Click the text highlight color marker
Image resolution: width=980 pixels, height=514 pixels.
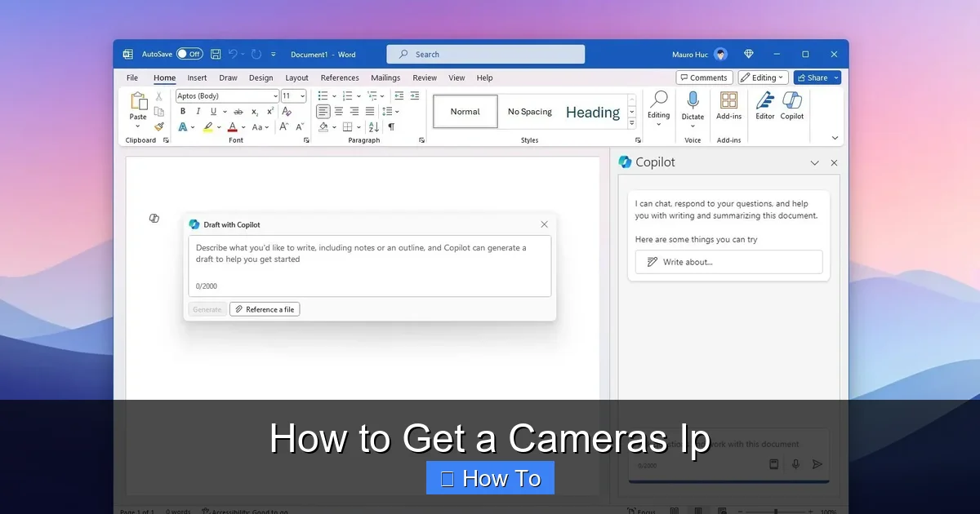[x=208, y=127]
